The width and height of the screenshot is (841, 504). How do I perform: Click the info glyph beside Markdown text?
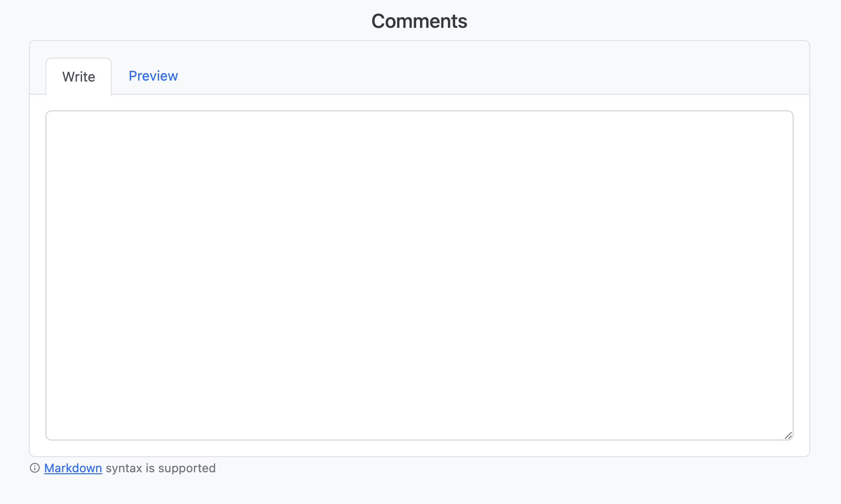click(34, 468)
